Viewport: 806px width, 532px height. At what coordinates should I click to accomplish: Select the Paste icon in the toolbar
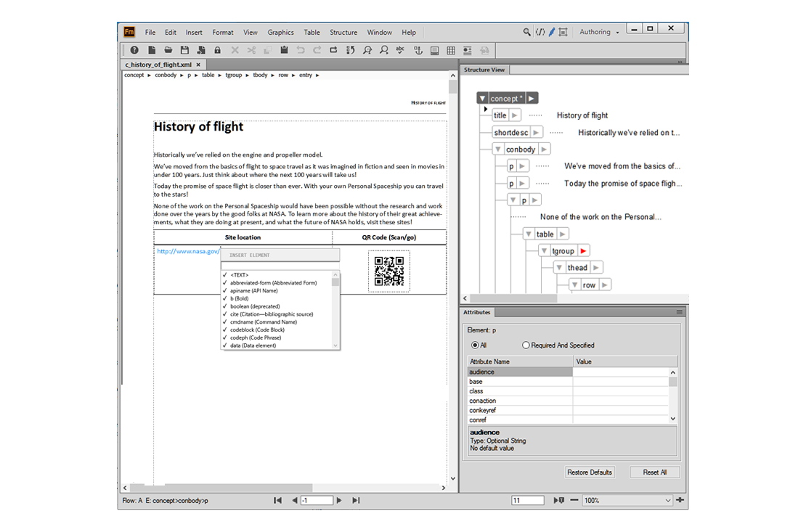[x=284, y=50]
